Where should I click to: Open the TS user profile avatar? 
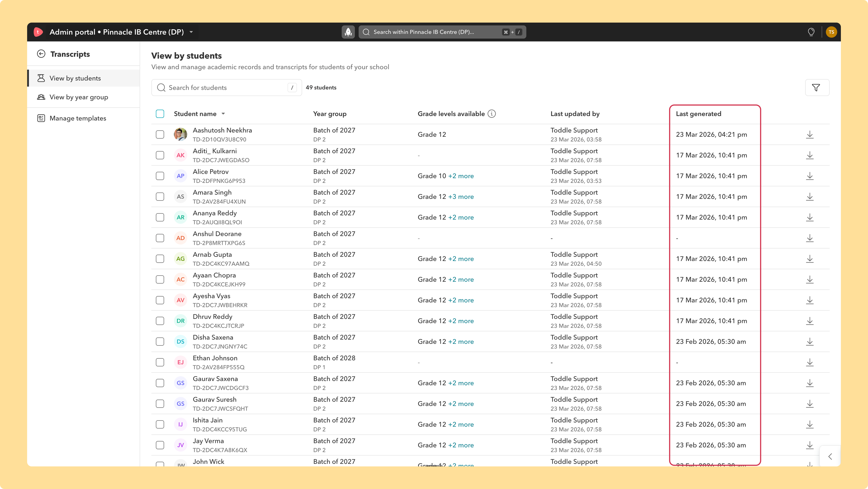(831, 32)
